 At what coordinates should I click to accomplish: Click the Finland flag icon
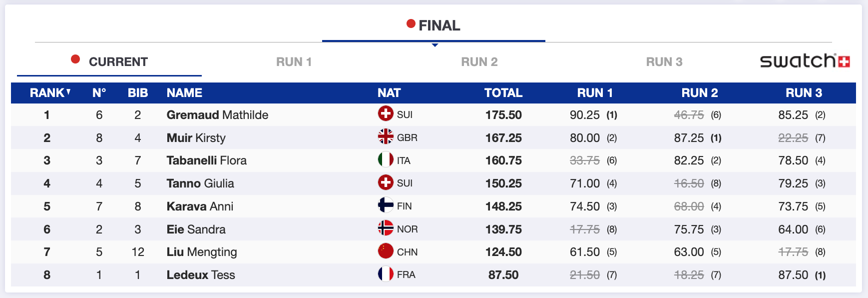[386, 205]
